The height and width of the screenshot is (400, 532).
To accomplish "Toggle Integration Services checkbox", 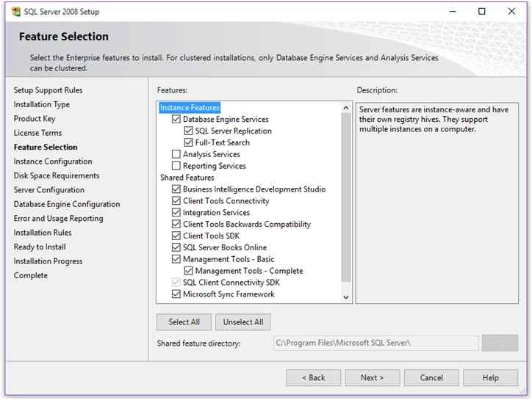I will [x=176, y=213].
